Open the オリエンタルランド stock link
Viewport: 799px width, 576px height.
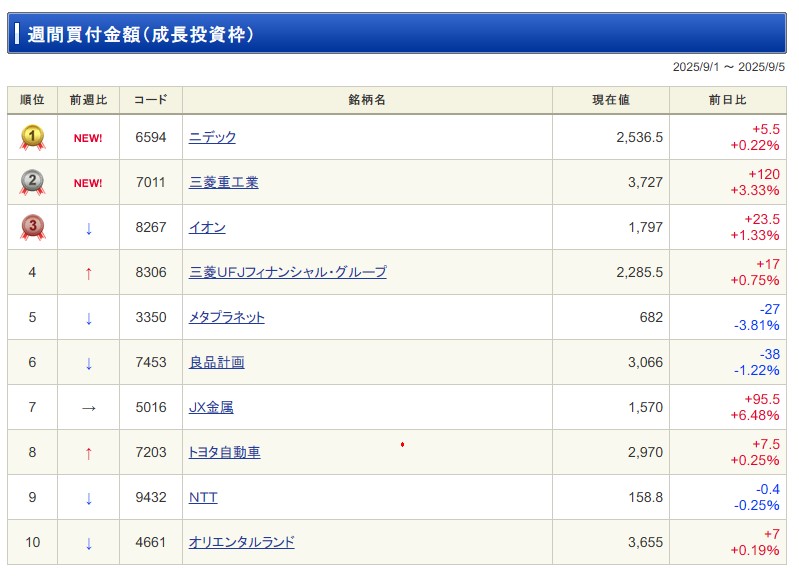click(x=242, y=542)
